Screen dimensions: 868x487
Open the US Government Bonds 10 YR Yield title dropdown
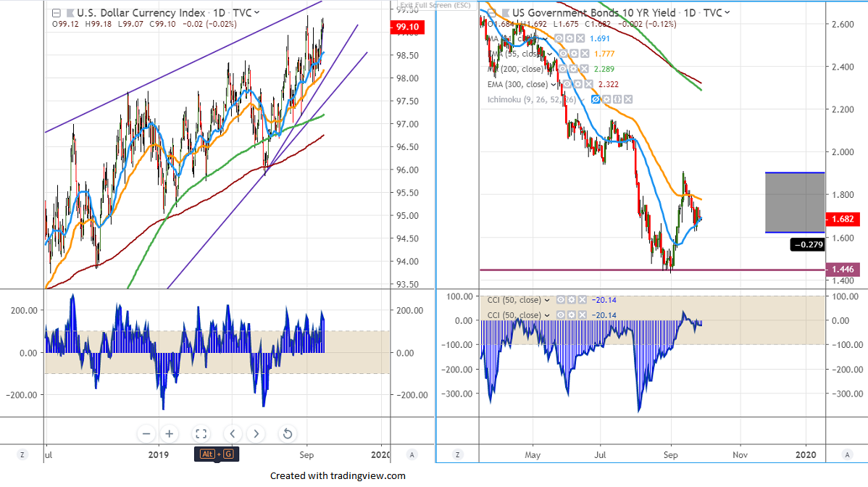coord(727,13)
